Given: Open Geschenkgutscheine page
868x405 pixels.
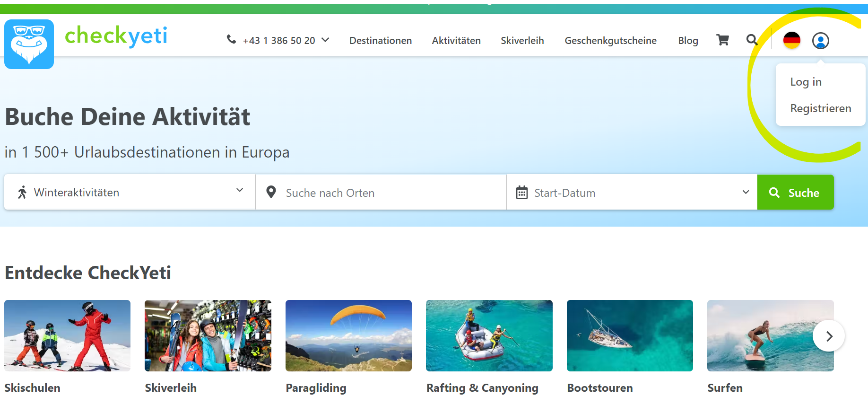Looking at the screenshot, I should coord(610,41).
